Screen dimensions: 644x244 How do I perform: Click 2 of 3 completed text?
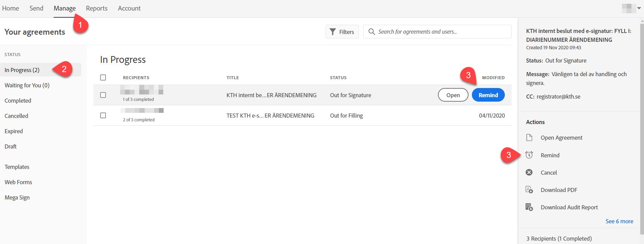139,120
